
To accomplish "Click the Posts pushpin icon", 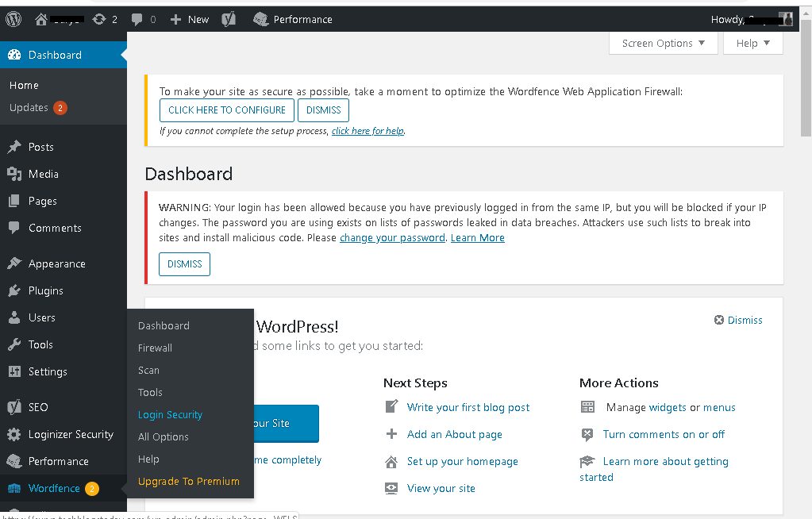I will click(14, 147).
